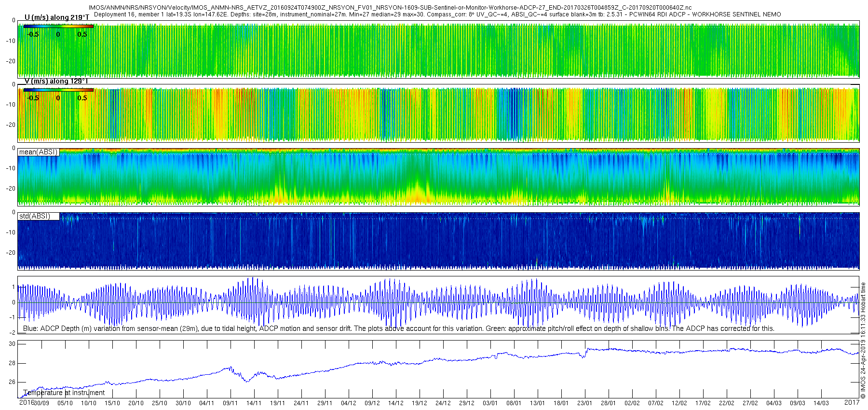Click the '-10' depth tick of the U velocity panel
The width and height of the screenshot is (868, 410).
pos(11,41)
